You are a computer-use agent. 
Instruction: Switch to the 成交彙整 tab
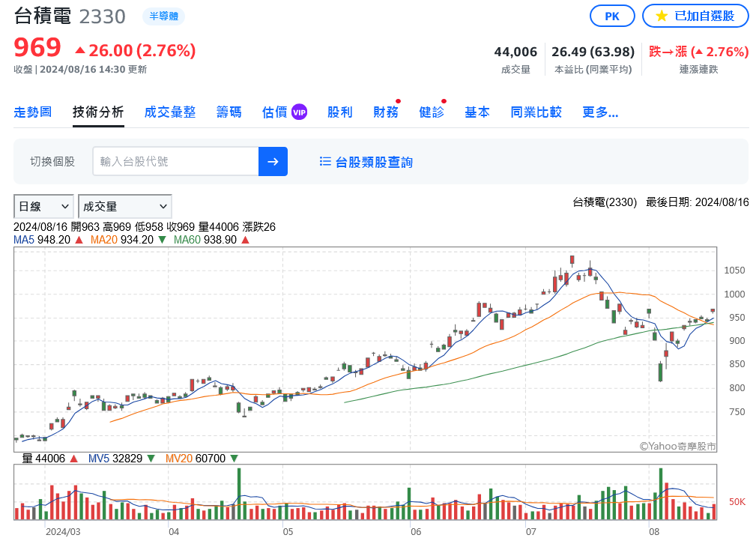(x=170, y=112)
